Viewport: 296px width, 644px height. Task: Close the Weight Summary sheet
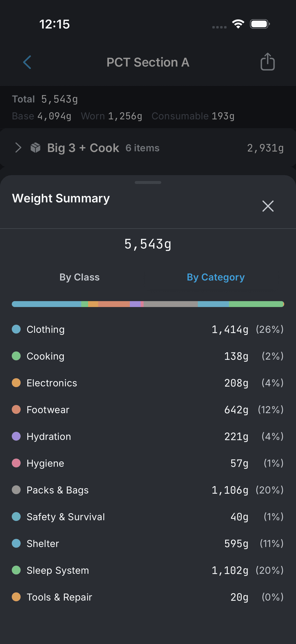pos(268,206)
